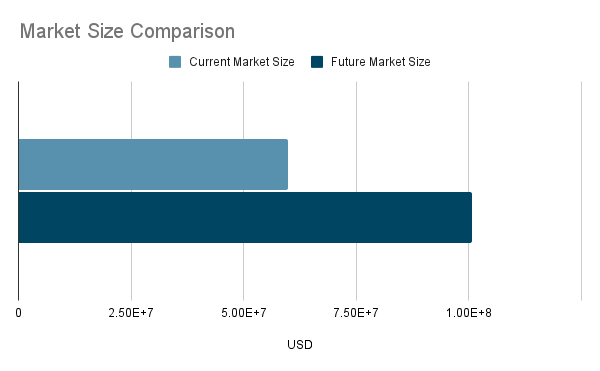Click the 2.50E+7 axis label
600x371 pixels.
131,313
